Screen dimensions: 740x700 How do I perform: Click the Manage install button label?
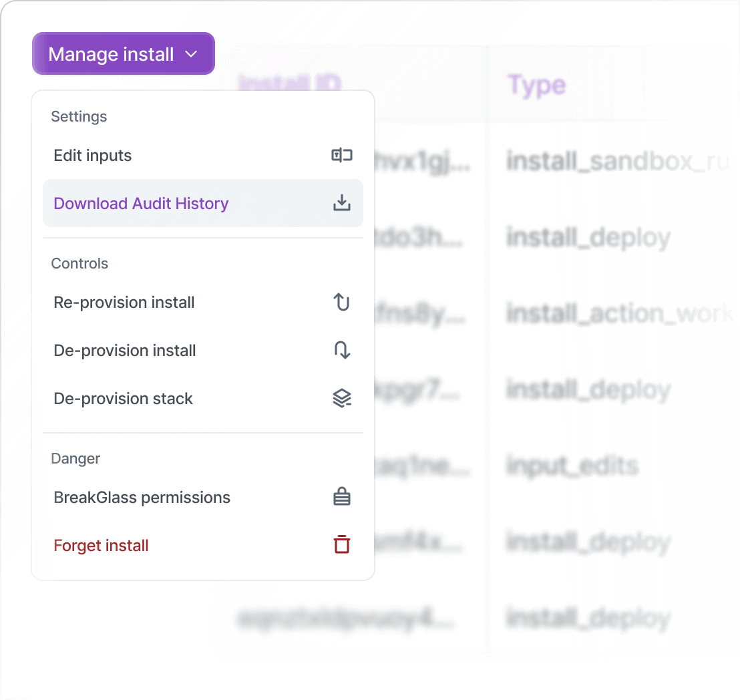click(111, 54)
